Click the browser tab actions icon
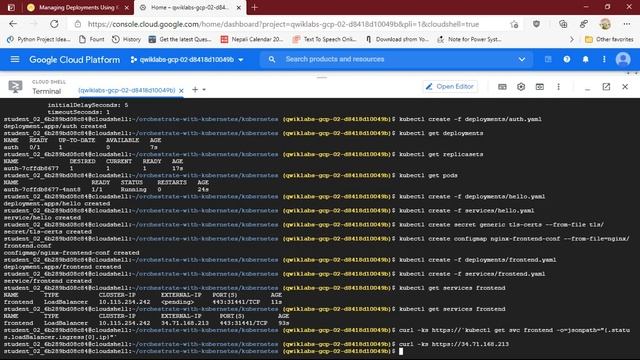This screenshot has height=360, width=640. pos(11,7)
